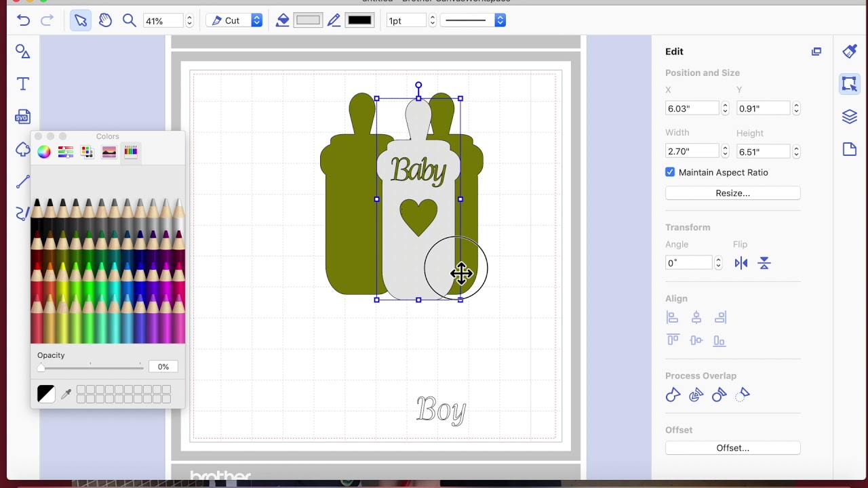Open the Properties paint panel icon

tap(850, 52)
